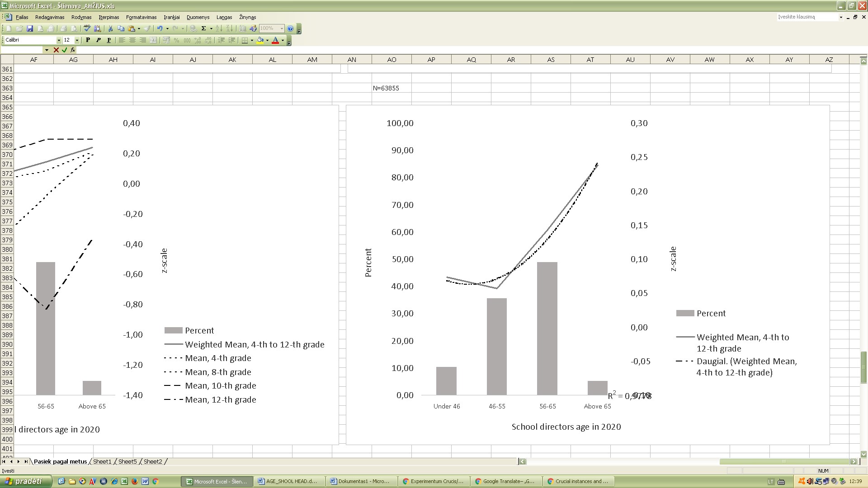Image resolution: width=868 pixels, height=488 pixels.
Task: Click the blue Help question mark icon
Action: [x=290, y=28]
